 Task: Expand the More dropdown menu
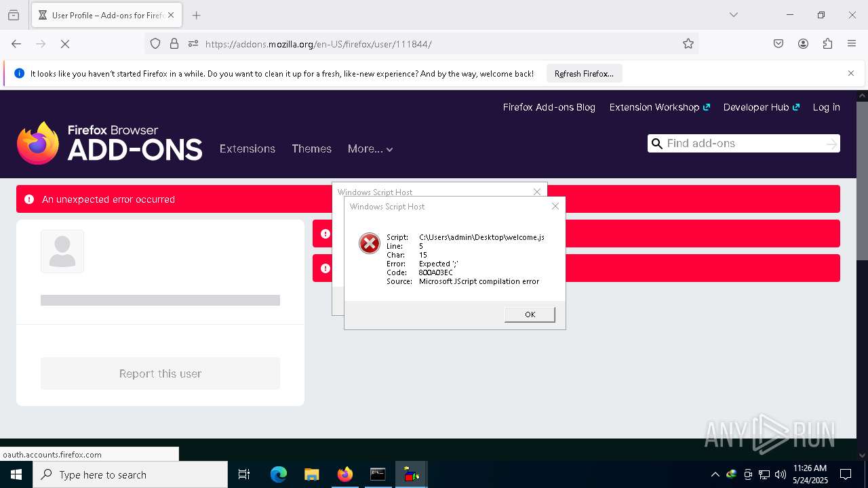tap(370, 148)
